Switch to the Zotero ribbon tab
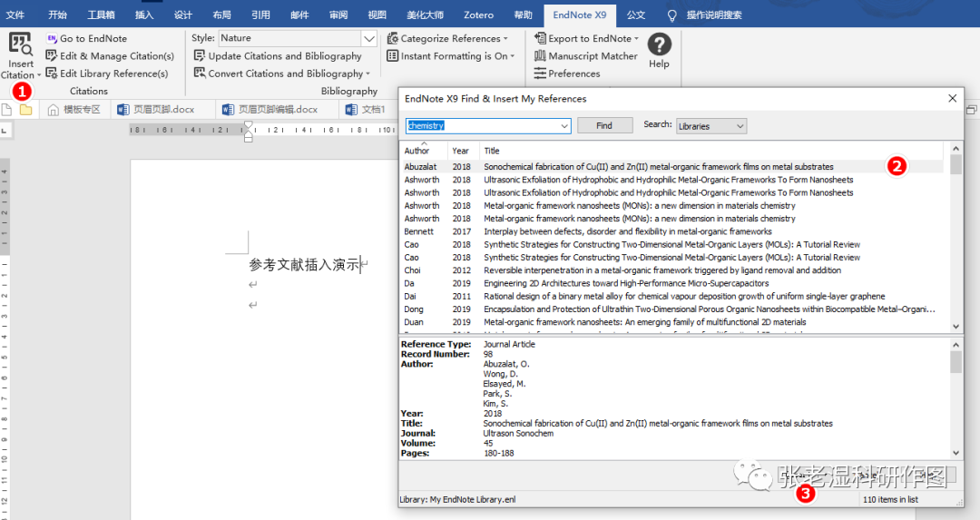The width and height of the screenshot is (980, 520). (479, 15)
